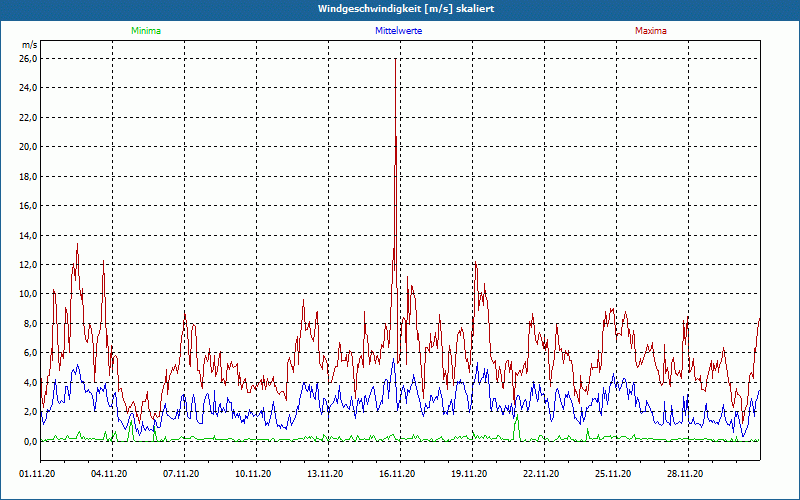800x500 pixels.
Task: Click the 20,0 value on y-axis
Action: 29,147
